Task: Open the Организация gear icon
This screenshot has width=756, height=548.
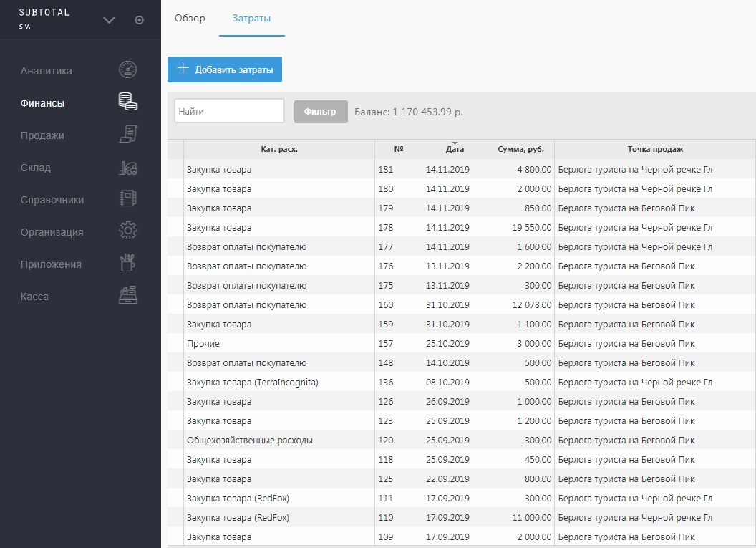Action: coord(127,231)
